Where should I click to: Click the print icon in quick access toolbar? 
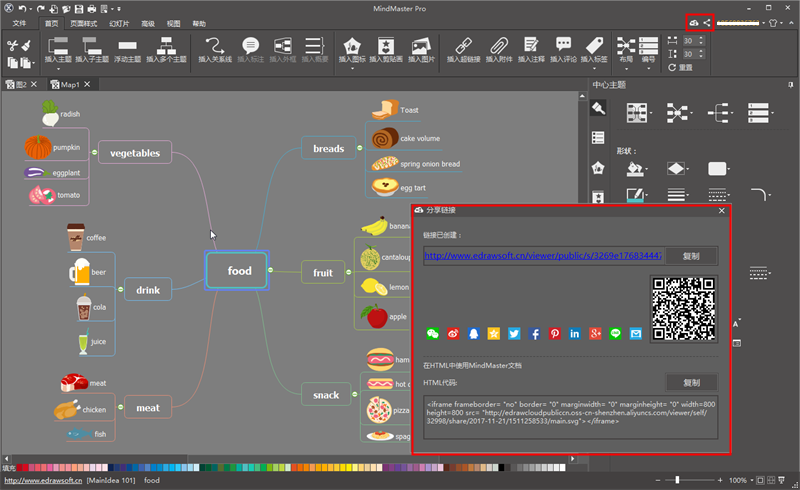tap(92, 9)
